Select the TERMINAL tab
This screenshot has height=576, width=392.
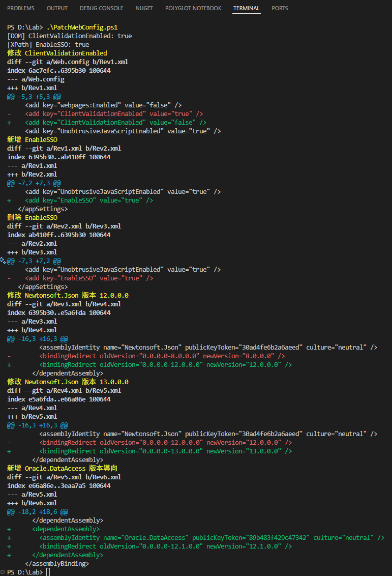(246, 8)
